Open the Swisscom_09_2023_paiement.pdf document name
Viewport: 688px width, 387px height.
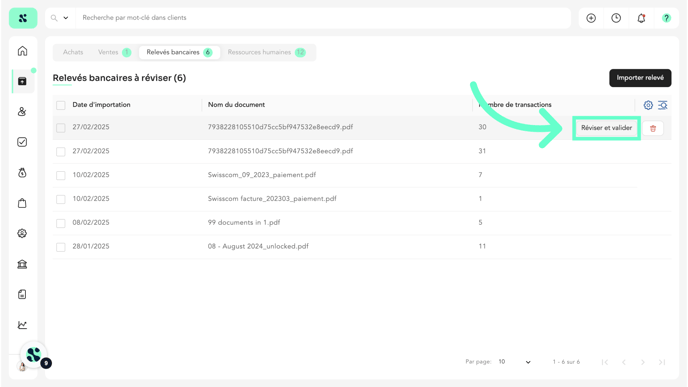tap(262, 175)
